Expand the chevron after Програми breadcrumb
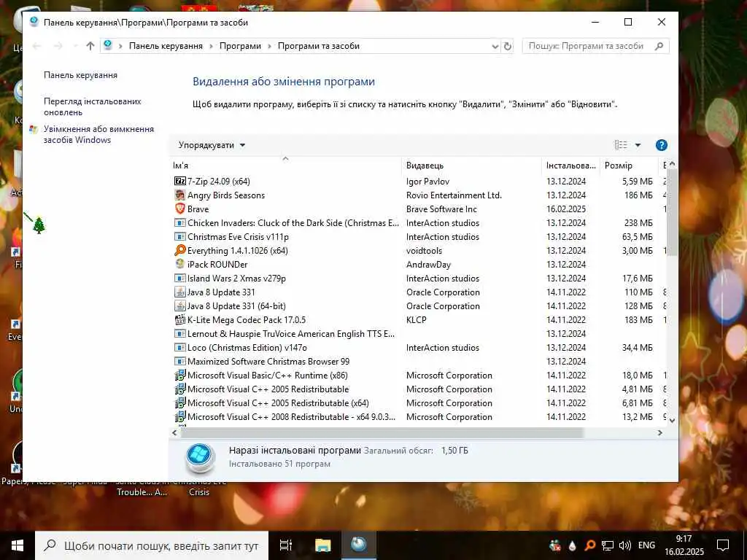Screen dimensions: 747x560 [270, 46]
